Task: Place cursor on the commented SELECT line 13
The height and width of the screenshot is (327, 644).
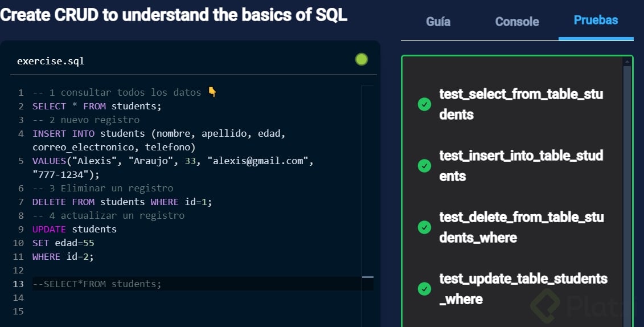Action: click(97, 284)
